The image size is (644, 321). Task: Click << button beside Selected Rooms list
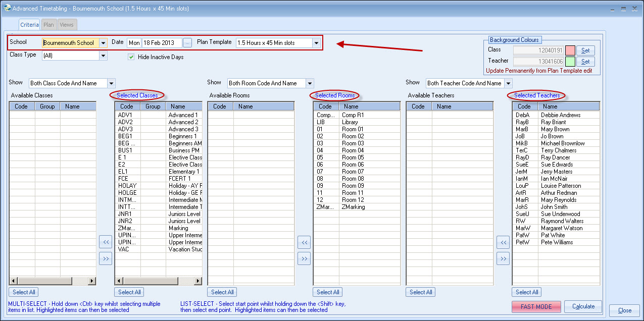[304, 242]
